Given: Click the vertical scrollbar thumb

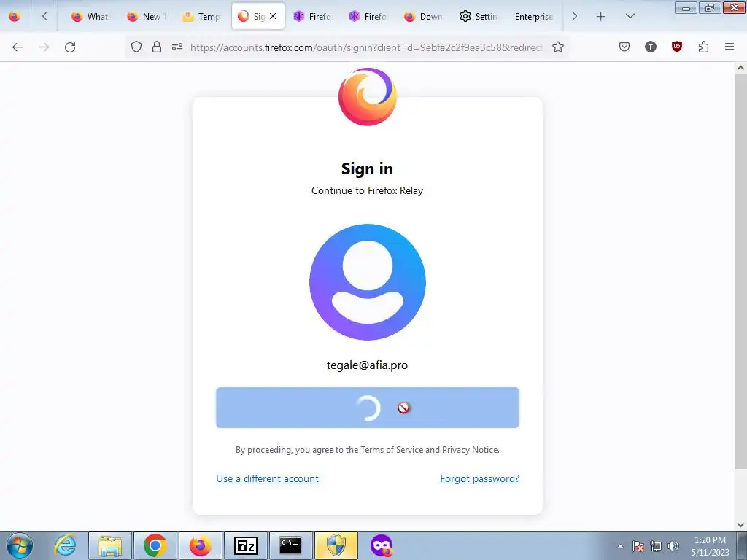Looking at the screenshot, I should click(x=740, y=271).
